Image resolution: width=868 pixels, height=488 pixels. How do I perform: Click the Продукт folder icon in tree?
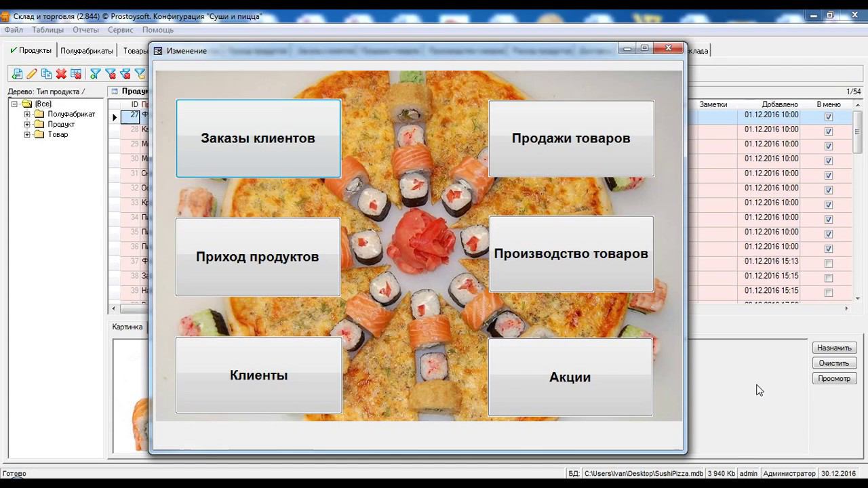tap(39, 124)
